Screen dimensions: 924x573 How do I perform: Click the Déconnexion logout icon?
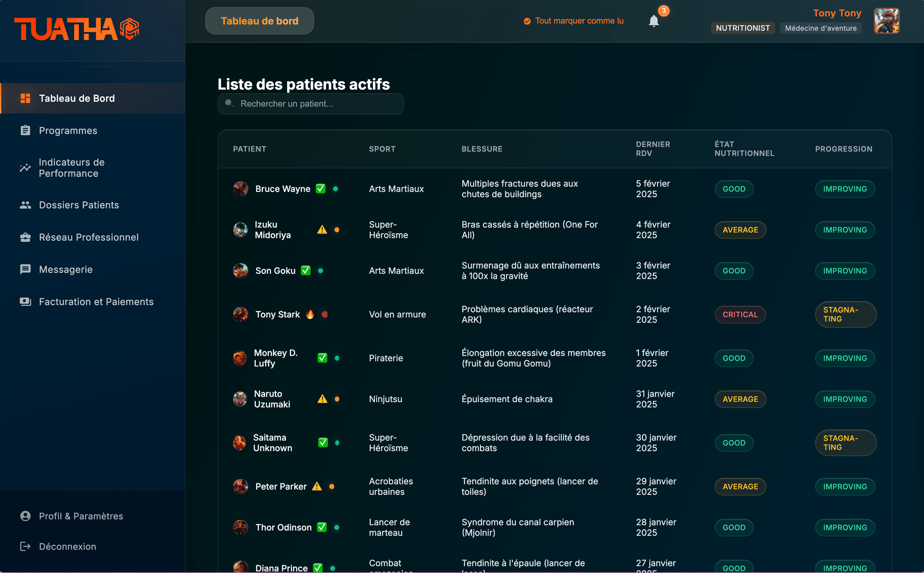[25, 546]
